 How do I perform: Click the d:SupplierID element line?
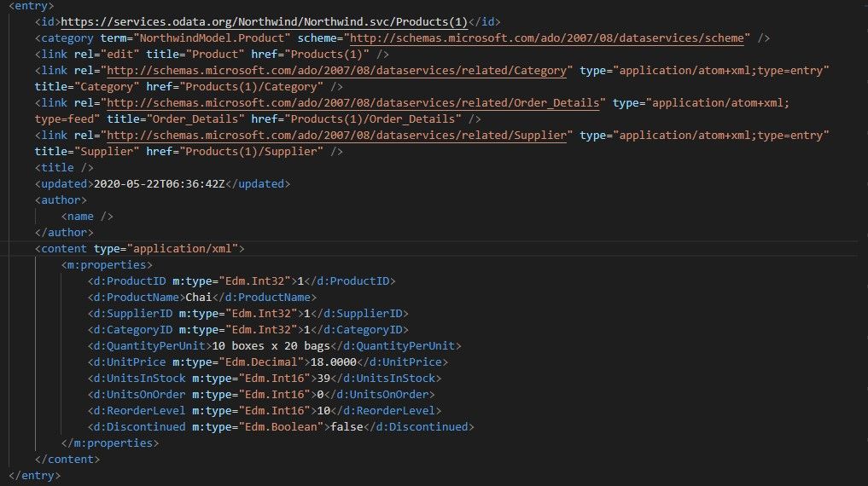click(248, 314)
